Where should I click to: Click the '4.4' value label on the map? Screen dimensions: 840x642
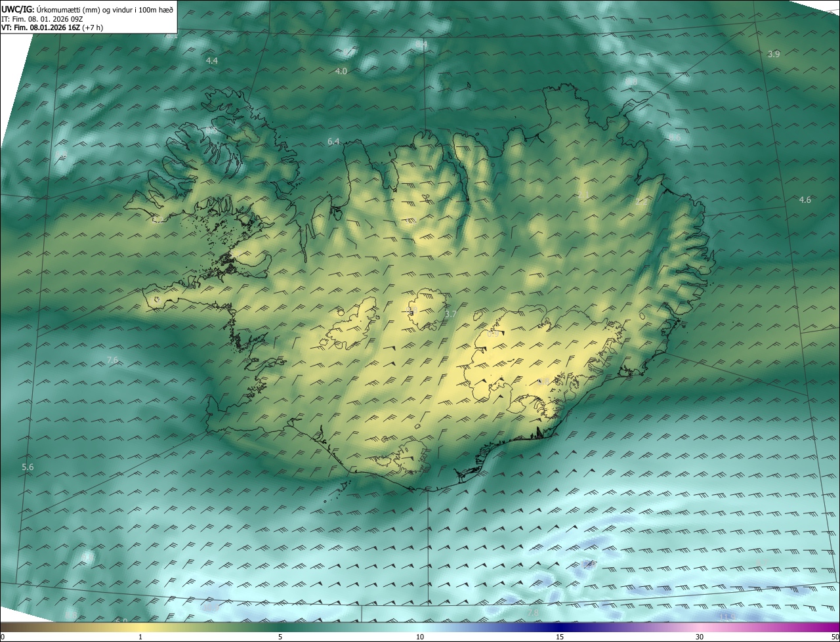coord(212,60)
